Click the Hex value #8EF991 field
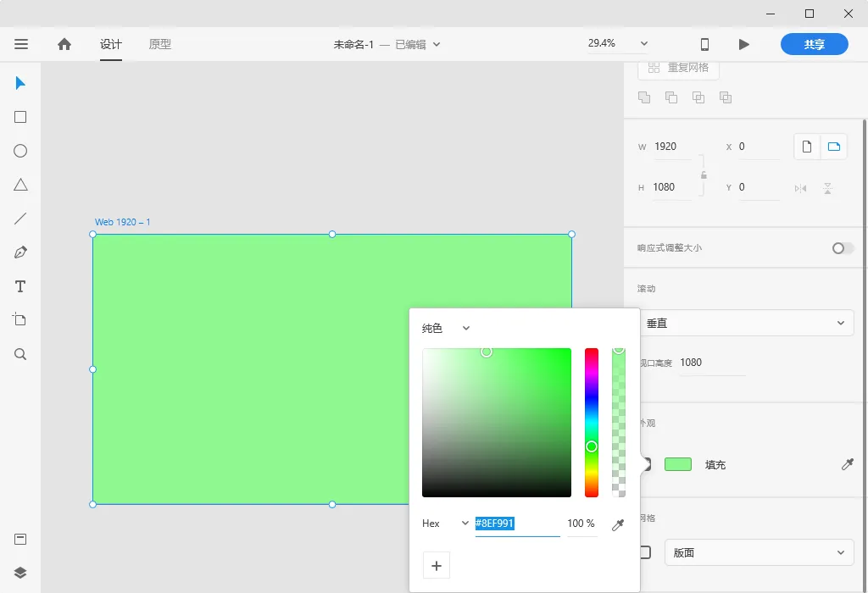Screen dimensions: 868x593 pyautogui.click(x=518, y=524)
